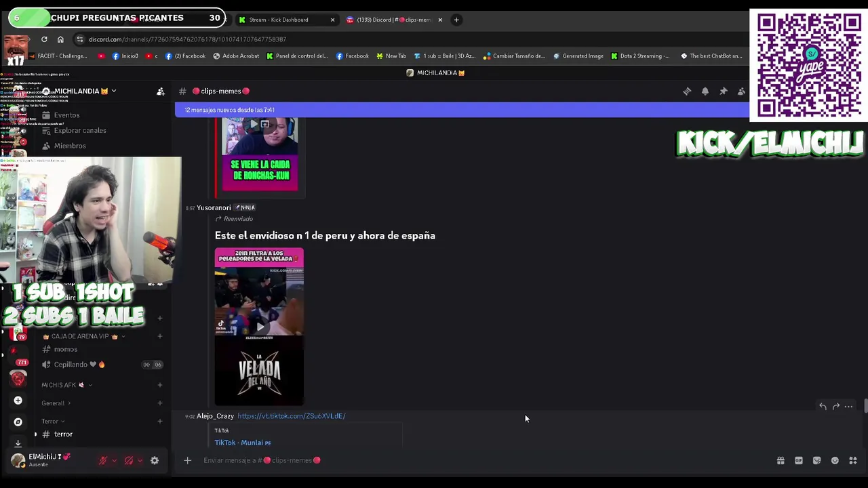Go to browser home page icon
This screenshot has width=868, height=488.
[x=60, y=39]
